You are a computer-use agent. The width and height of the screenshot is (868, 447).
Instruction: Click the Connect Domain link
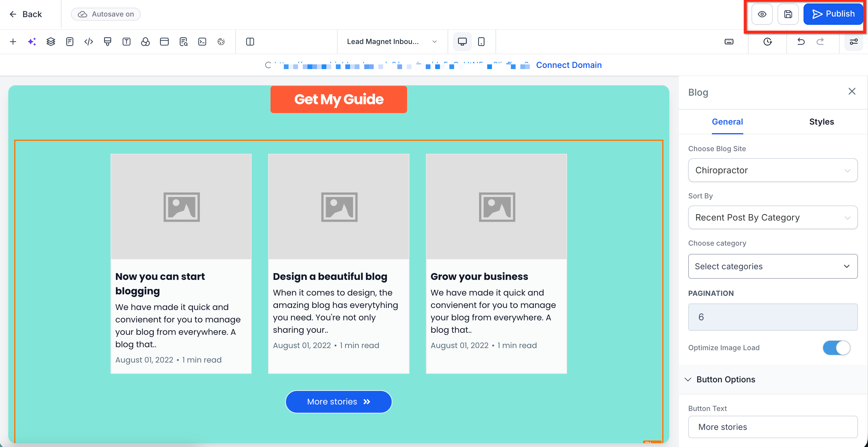click(569, 65)
